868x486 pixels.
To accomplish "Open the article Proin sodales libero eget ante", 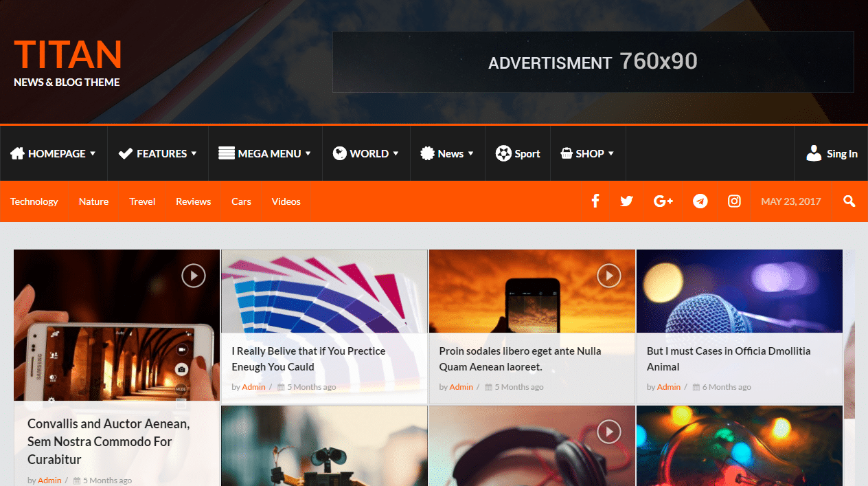I will click(x=520, y=359).
